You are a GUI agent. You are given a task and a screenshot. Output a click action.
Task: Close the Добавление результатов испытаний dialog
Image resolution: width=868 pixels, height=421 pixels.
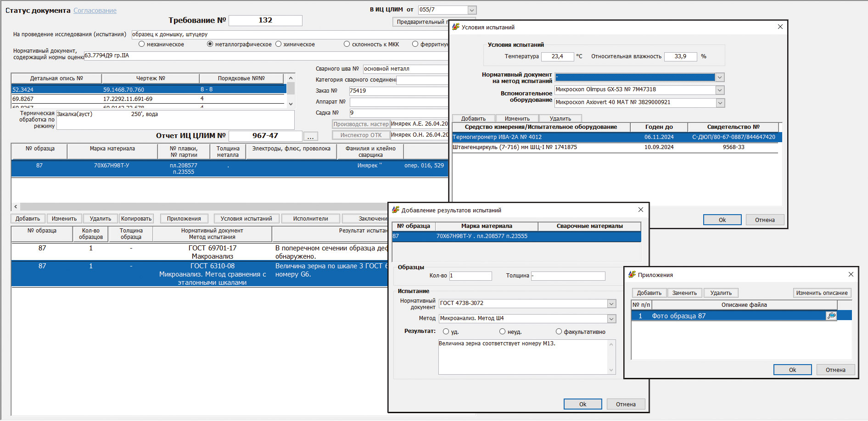[x=641, y=210]
